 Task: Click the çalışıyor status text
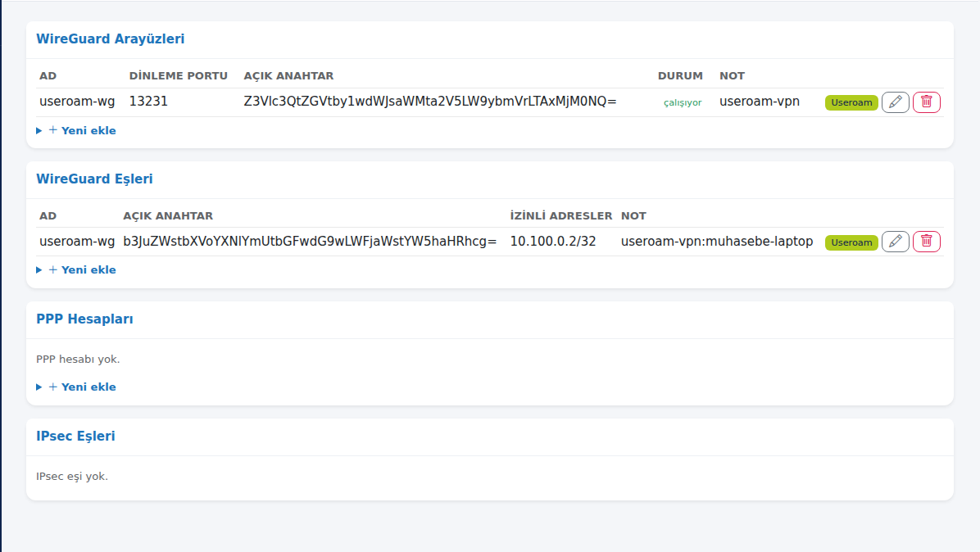click(x=683, y=102)
